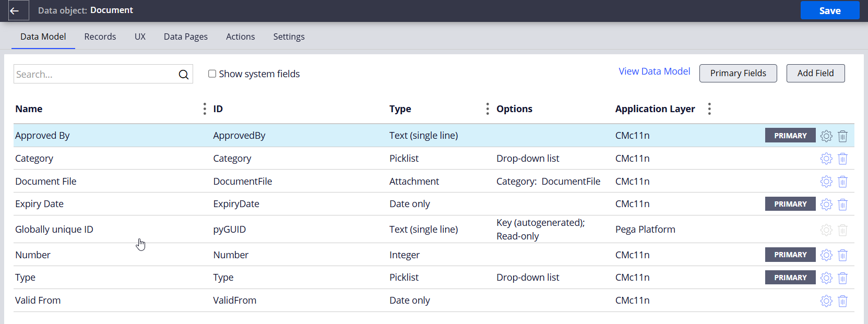The width and height of the screenshot is (868, 324).
Task: Switch to the Data Pages tab
Action: [x=185, y=37]
